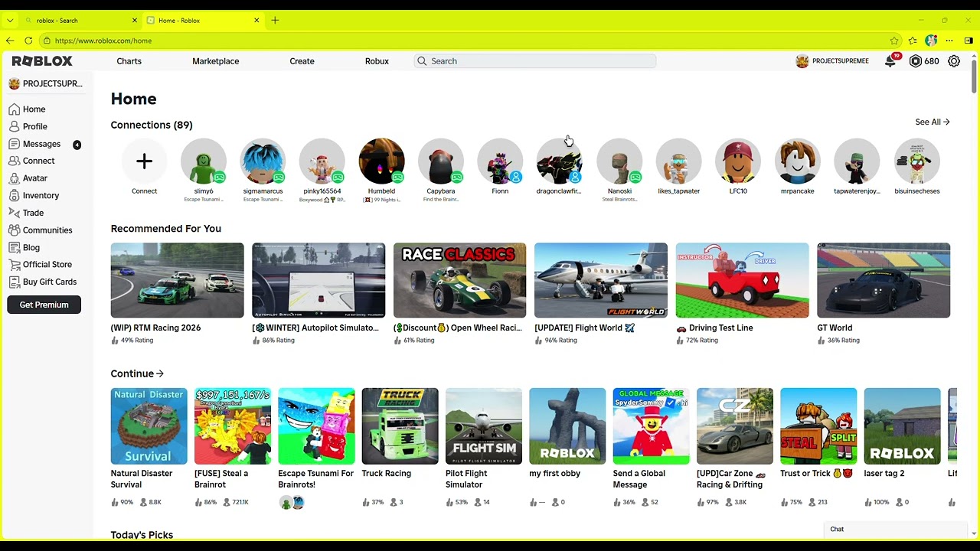Open LFC10's avatar
The width and height of the screenshot is (980, 551).
pyautogui.click(x=738, y=161)
